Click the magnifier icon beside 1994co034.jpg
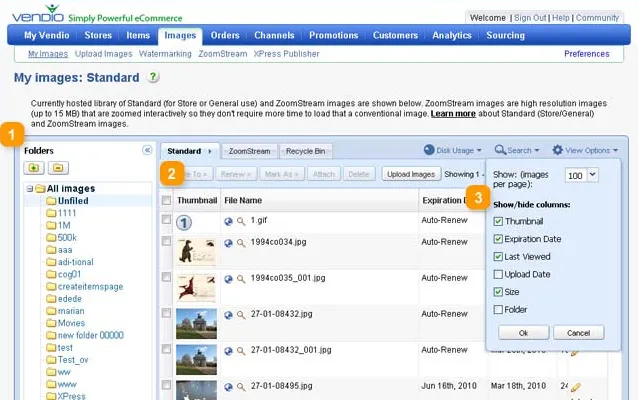 [x=241, y=243]
